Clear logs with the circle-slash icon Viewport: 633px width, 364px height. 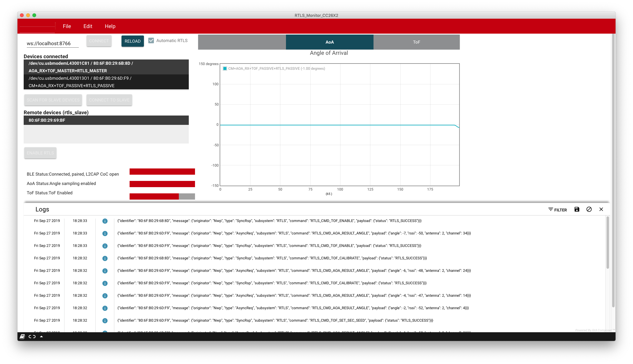[x=589, y=210]
